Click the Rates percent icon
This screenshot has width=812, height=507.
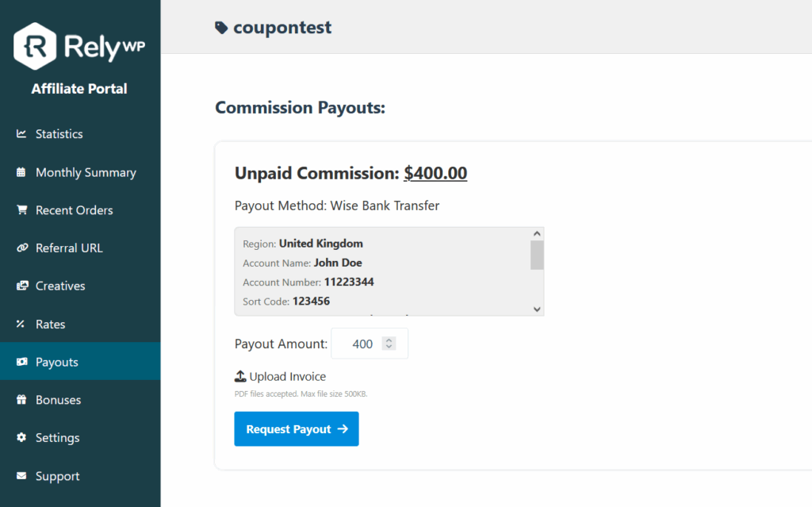(x=20, y=324)
